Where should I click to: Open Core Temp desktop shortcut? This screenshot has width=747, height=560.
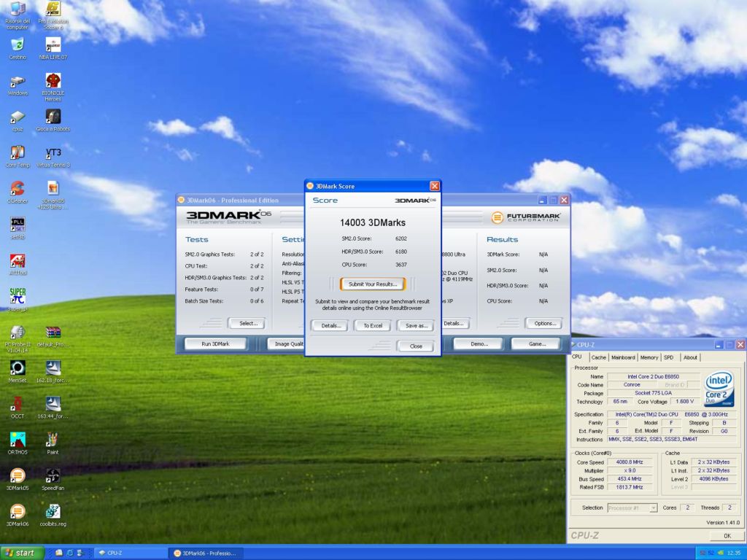coord(18,157)
